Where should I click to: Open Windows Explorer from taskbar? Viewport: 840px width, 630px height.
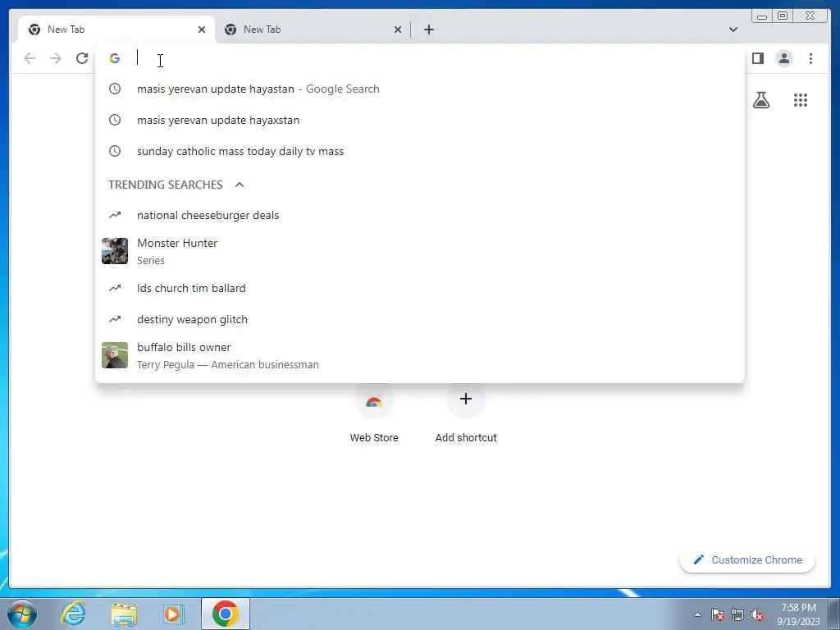124,614
